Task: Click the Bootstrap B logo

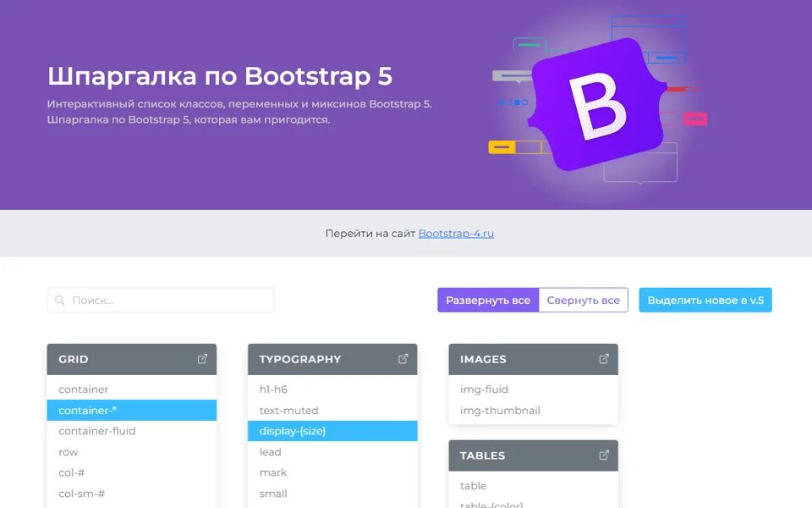Action: point(596,105)
